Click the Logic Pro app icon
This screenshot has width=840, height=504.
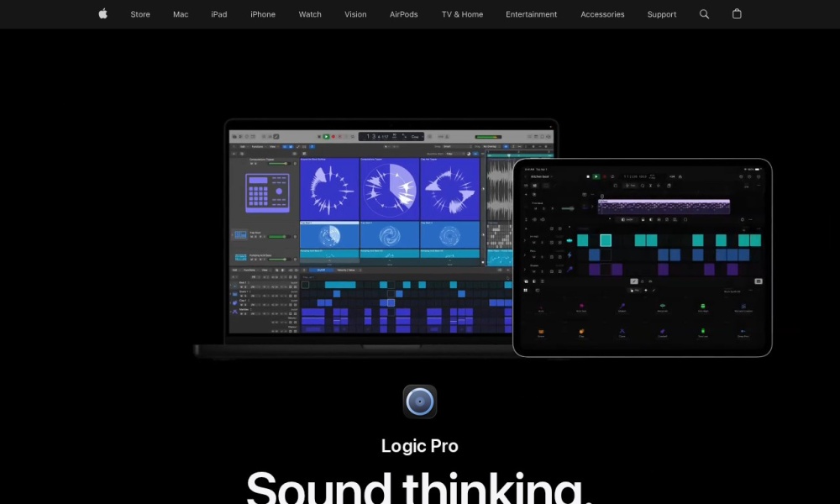(419, 402)
